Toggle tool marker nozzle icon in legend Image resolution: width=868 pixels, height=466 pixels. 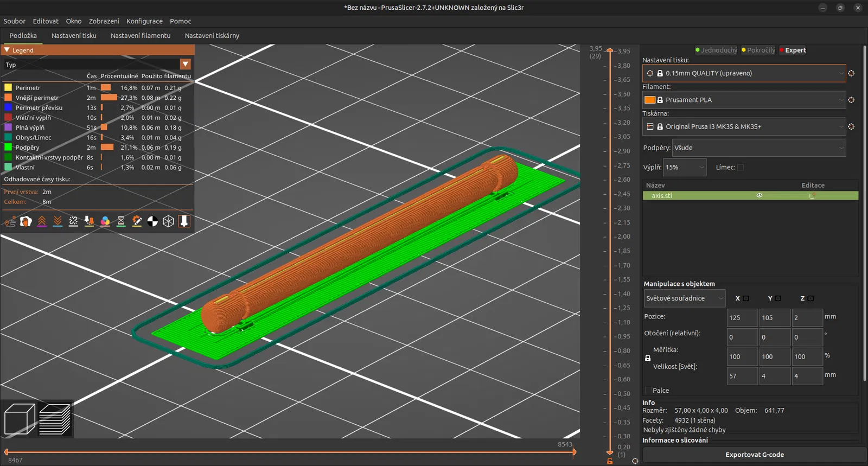pyautogui.click(x=184, y=221)
